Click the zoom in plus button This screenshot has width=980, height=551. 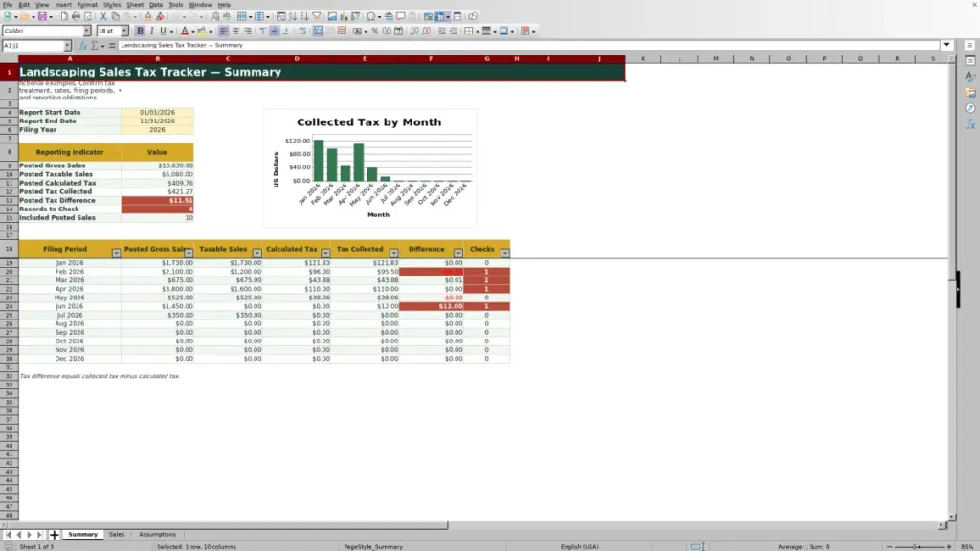(x=949, y=547)
